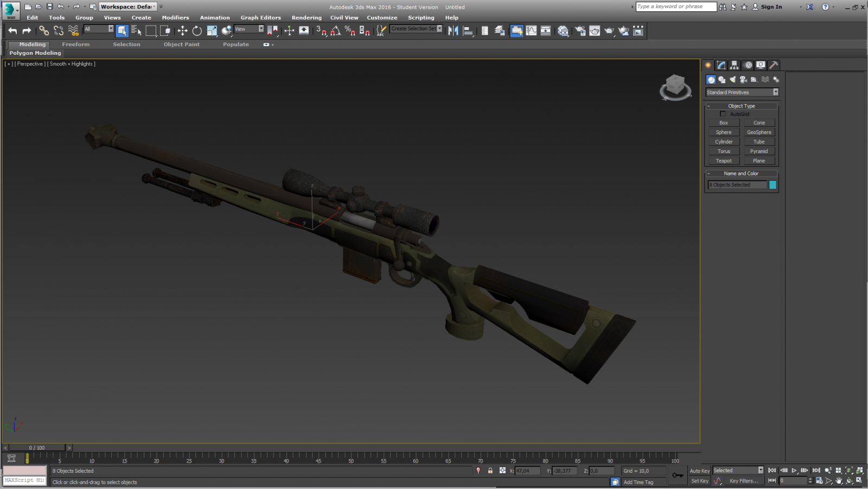
Task: Open the selection filter All dropdown
Action: click(x=99, y=29)
